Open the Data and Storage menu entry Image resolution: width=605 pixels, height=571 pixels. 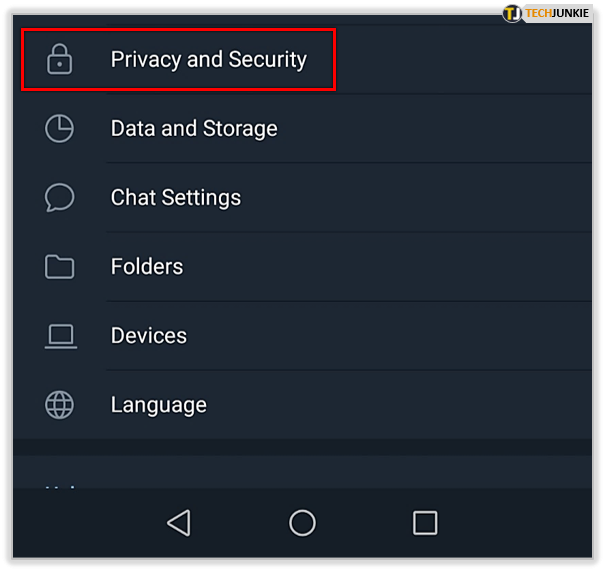point(194,129)
